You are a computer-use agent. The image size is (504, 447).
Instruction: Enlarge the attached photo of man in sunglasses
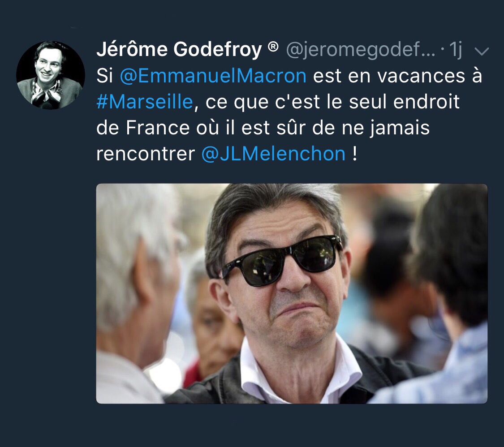click(x=292, y=293)
